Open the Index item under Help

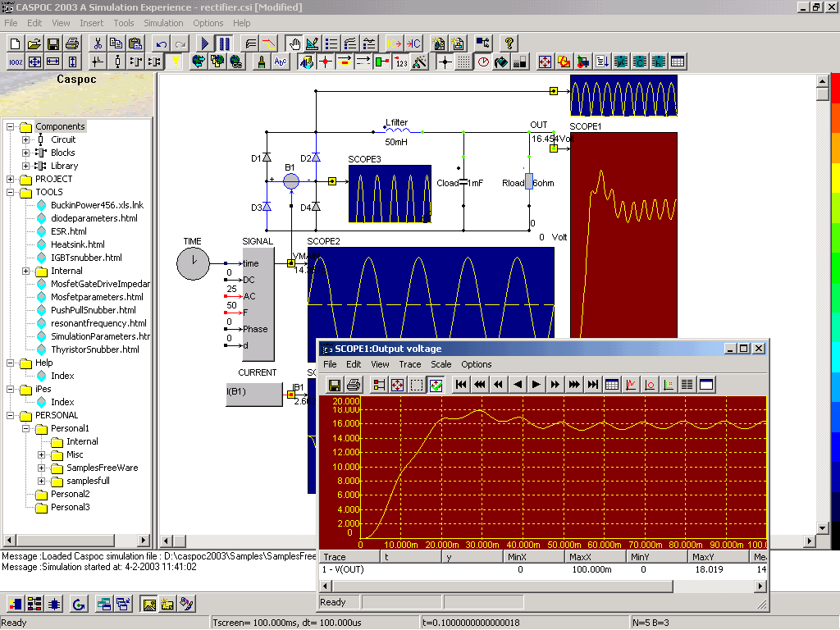click(x=62, y=376)
